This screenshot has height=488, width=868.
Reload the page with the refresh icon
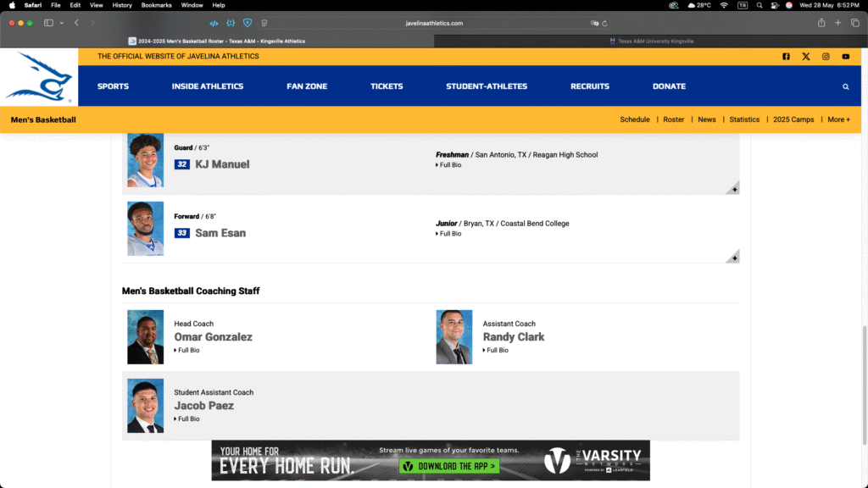tap(605, 23)
